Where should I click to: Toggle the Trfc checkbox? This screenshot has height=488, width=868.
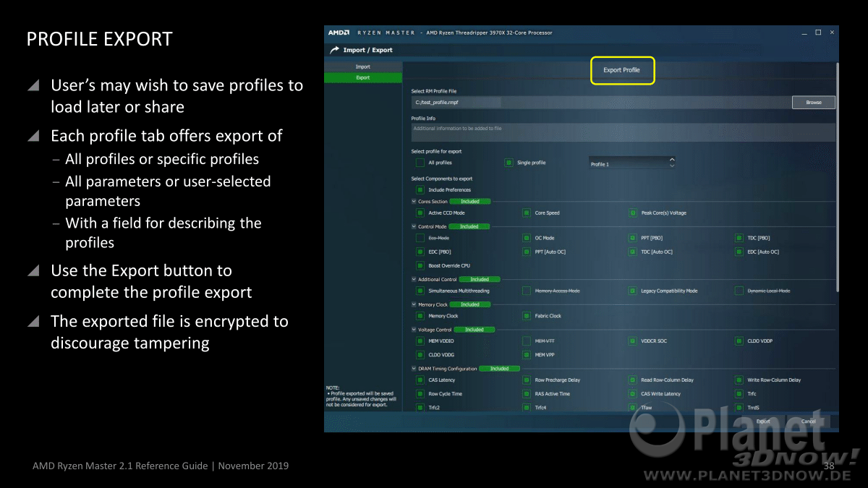(739, 394)
